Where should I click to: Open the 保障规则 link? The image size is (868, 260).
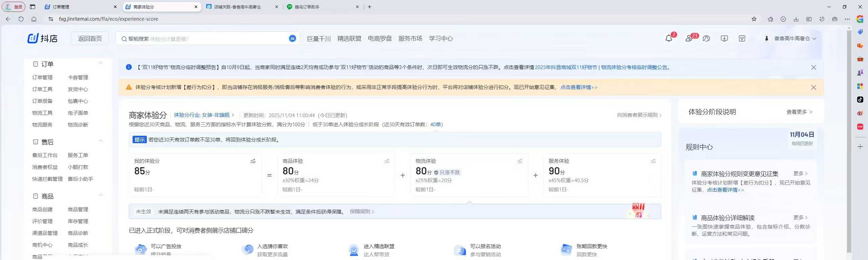361,212
